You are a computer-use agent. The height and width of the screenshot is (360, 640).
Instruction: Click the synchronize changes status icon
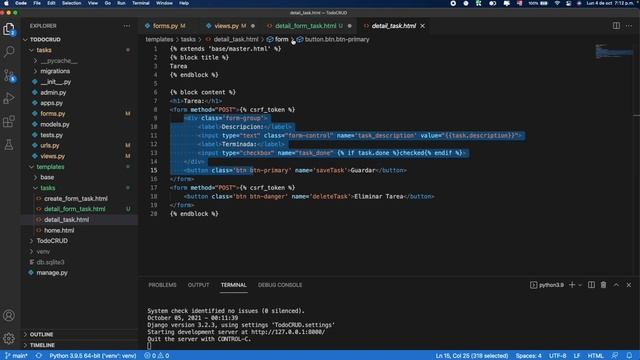(39, 356)
